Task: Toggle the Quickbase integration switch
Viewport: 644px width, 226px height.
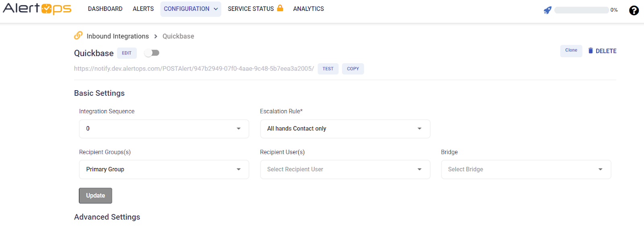Action: (x=152, y=53)
